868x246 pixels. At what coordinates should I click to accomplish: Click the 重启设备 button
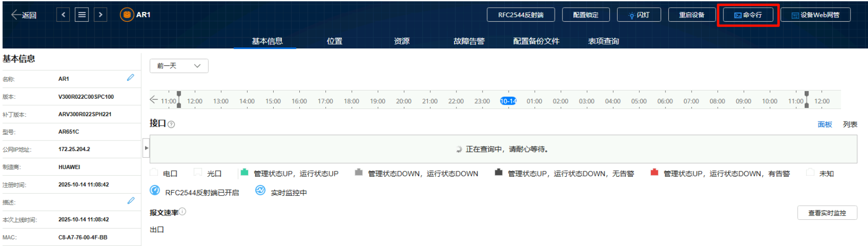[691, 15]
